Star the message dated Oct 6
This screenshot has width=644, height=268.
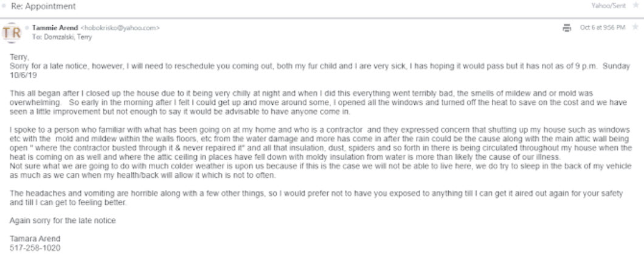pos(635,27)
